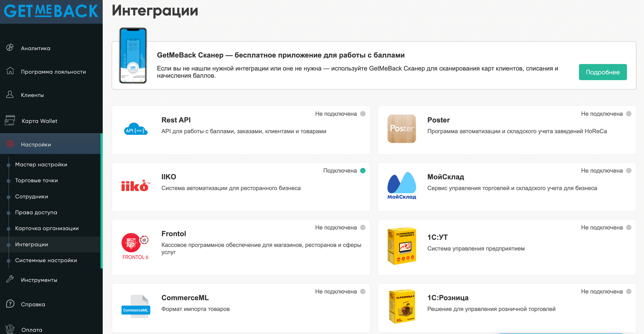Open the Инструменты wrench icon
This screenshot has height=334, width=644.
10,279
